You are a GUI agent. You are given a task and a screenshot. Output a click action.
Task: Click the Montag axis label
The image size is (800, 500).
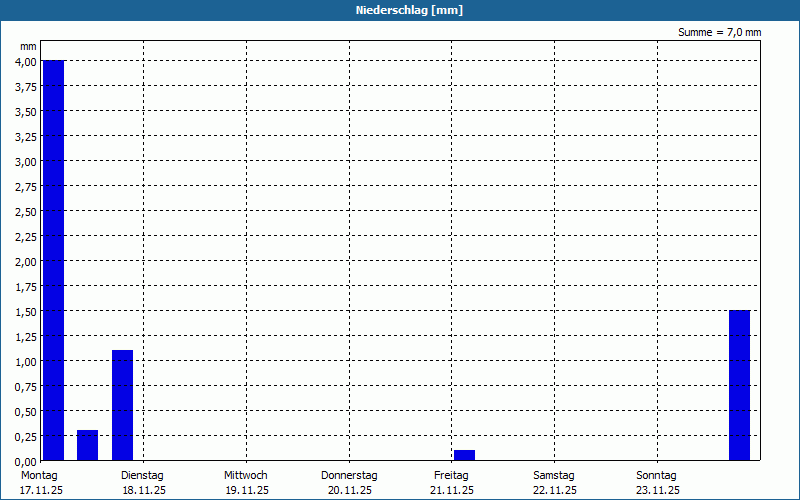tap(39, 476)
